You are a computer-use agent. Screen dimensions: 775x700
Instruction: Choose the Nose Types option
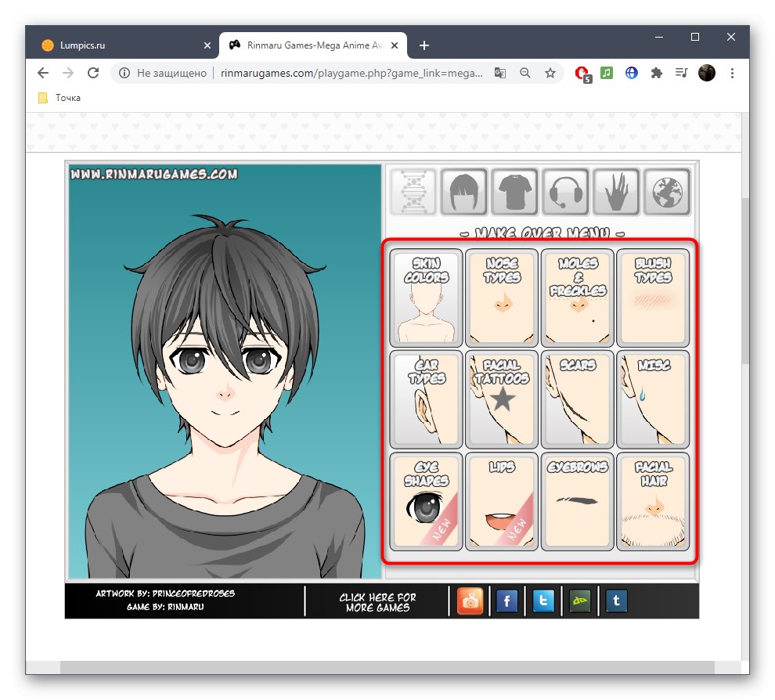(502, 298)
